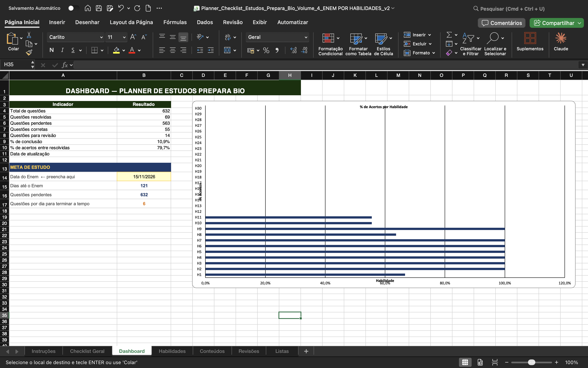
Task: Apply comma style number format
Action: click(x=277, y=50)
